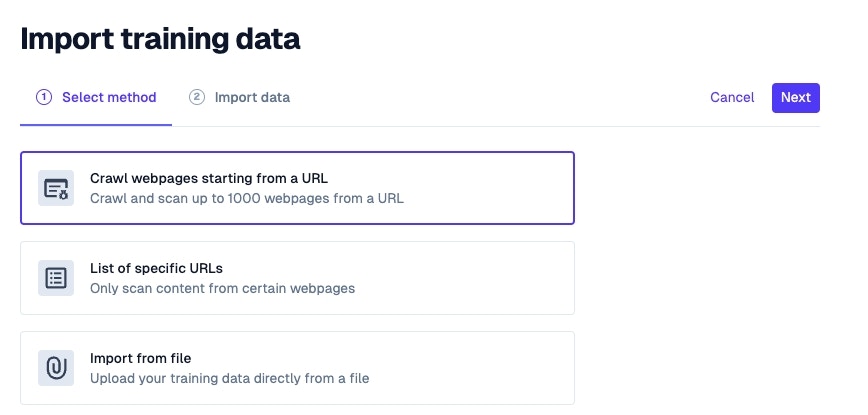The height and width of the screenshot is (415, 868).
Task: Click the crawl webpages browser-gear icon
Action: pyautogui.click(x=56, y=188)
